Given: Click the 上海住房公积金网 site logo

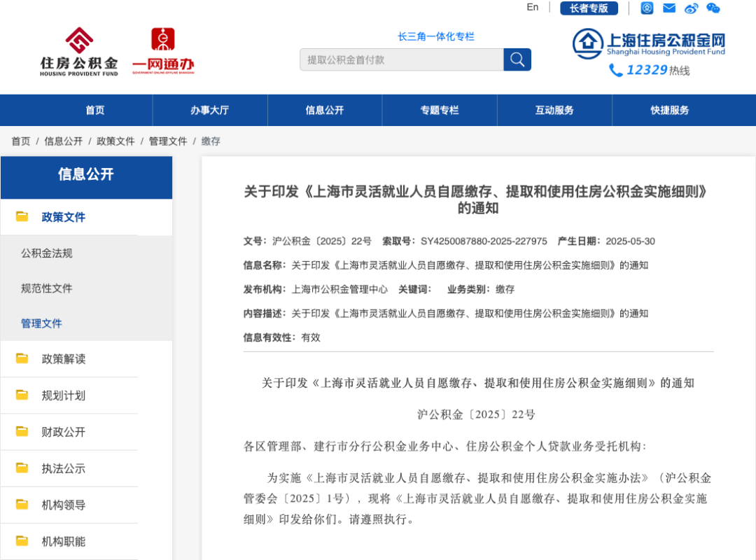Looking at the screenshot, I should 648,43.
